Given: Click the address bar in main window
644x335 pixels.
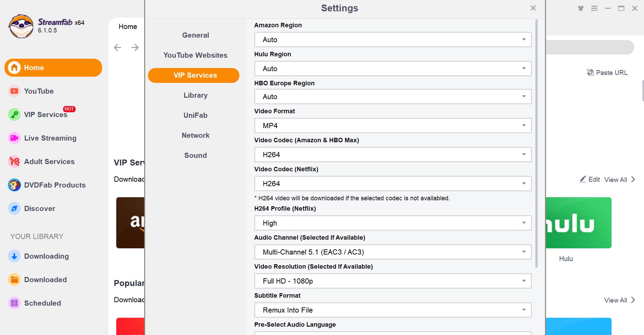Looking at the screenshot, I should click(589, 47).
